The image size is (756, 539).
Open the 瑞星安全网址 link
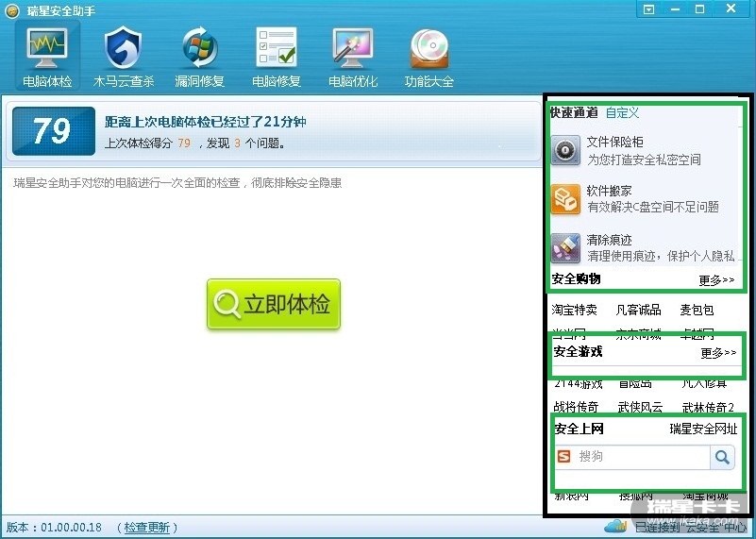point(703,429)
